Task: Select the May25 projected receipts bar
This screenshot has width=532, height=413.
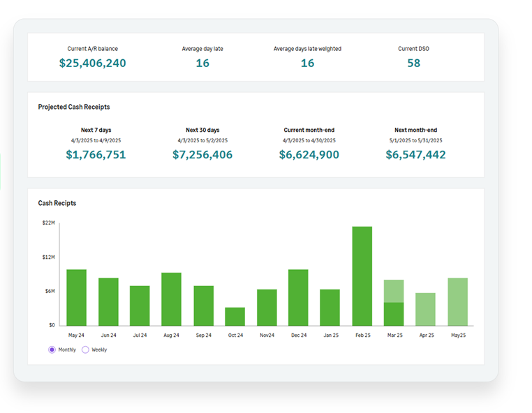Action: pyautogui.click(x=457, y=301)
